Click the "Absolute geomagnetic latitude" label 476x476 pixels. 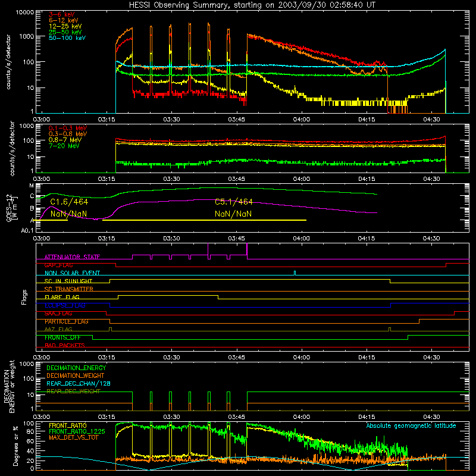click(411, 426)
